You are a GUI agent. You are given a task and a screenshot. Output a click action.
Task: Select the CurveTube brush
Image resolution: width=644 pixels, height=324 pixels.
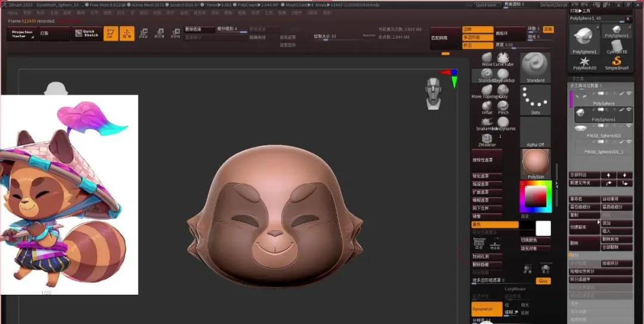tap(503, 58)
